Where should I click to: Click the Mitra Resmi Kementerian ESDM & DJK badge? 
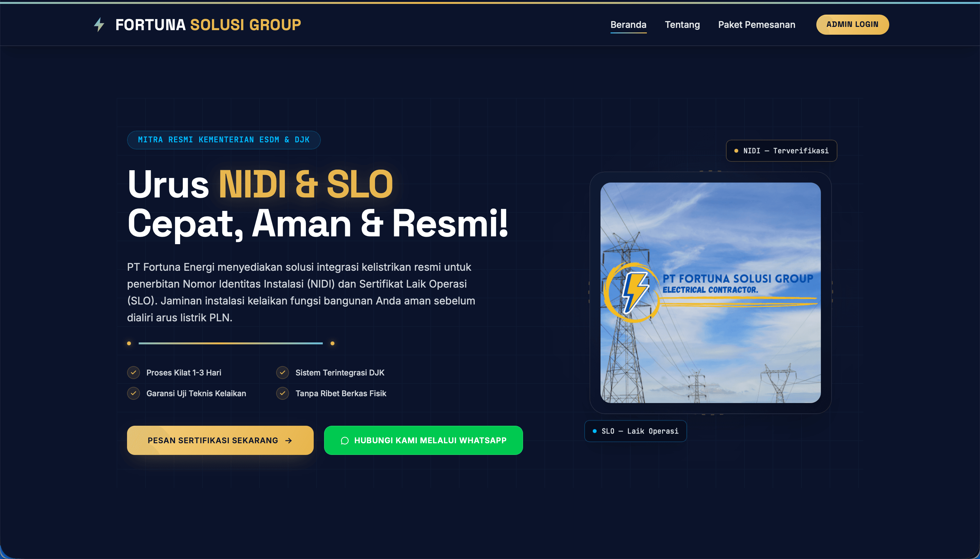[224, 140]
